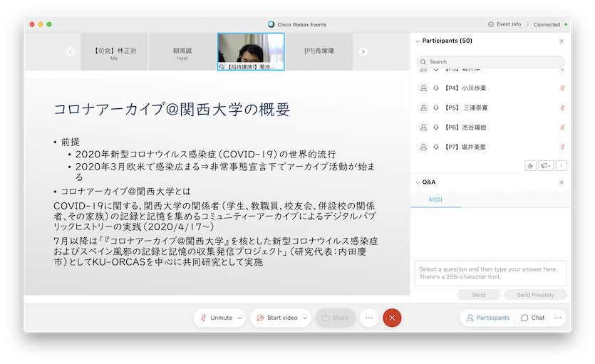The width and height of the screenshot is (595, 364).
Task: Click the exclamation alert icon in Participants panel
Action: [562, 165]
